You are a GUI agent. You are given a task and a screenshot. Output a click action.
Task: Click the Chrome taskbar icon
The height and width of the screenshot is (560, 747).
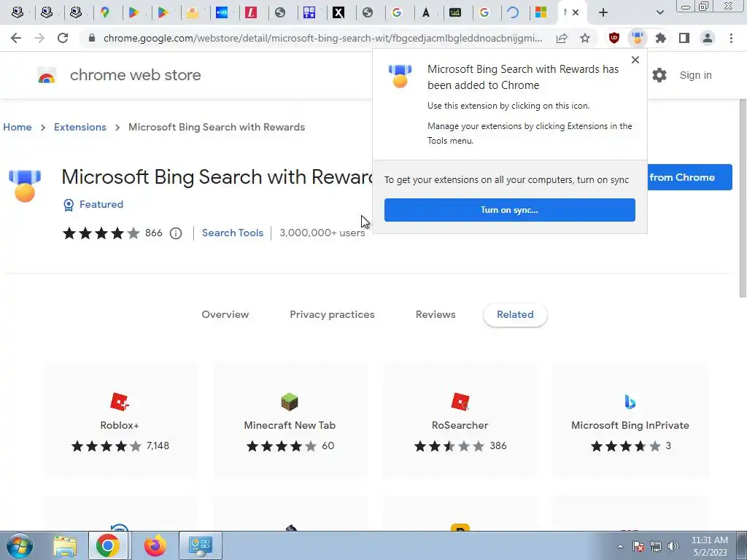click(x=108, y=545)
